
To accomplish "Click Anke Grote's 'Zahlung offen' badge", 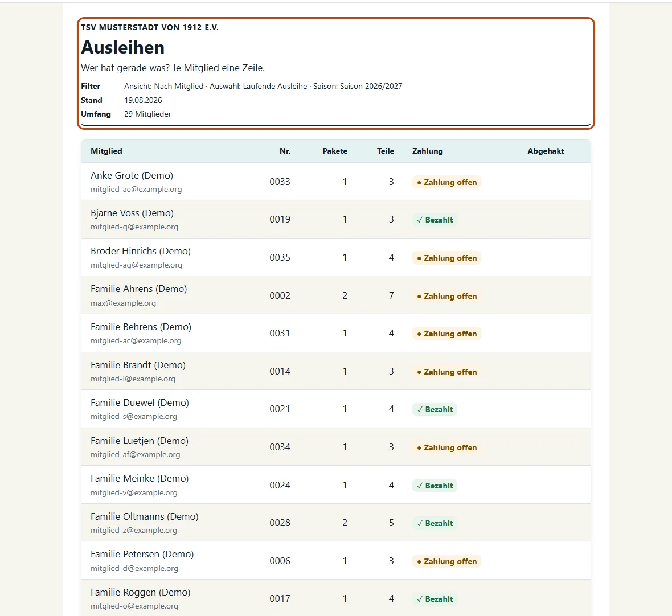I will click(x=446, y=182).
